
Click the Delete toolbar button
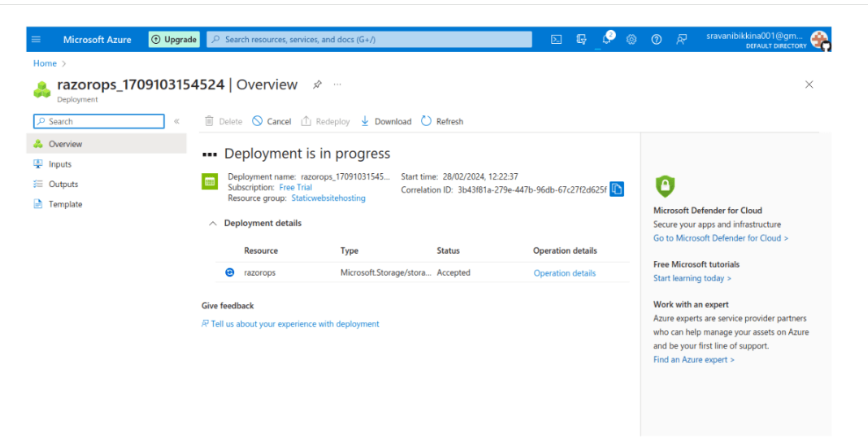pyautogui.click(x=224, y=121)
